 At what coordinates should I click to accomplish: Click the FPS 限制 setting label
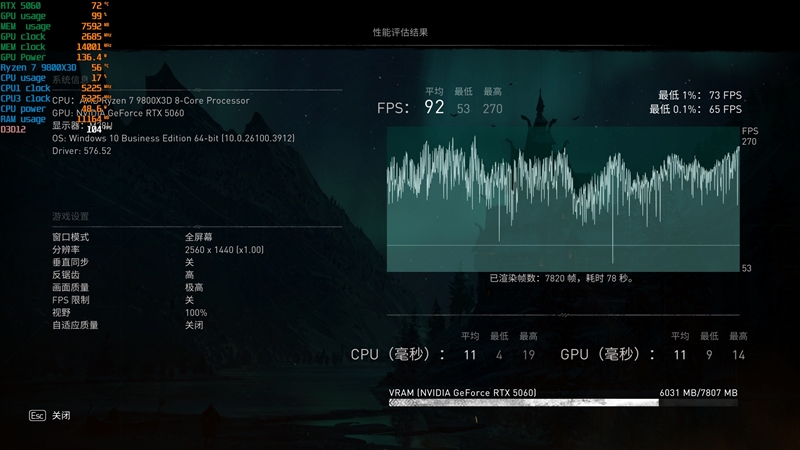70,300
